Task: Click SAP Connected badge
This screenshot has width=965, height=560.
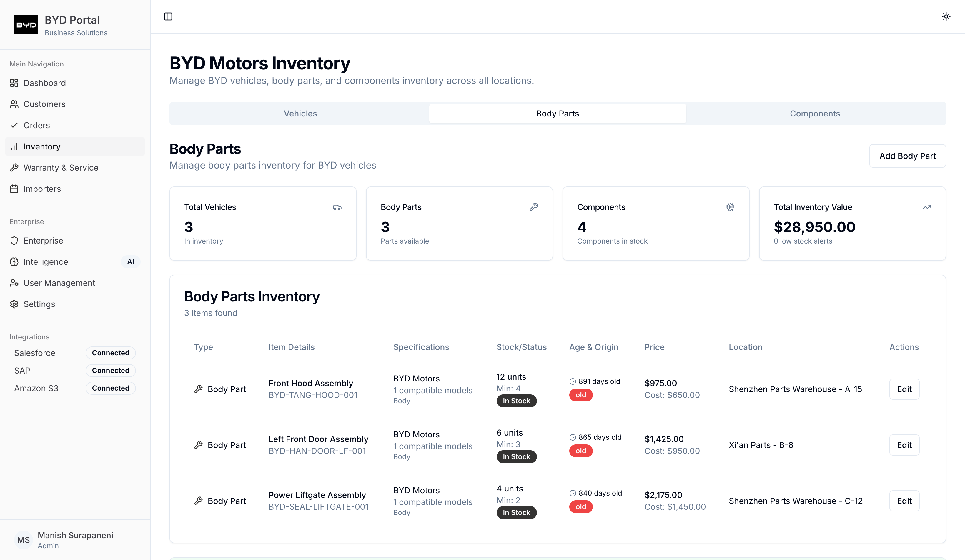Action: [111, 370]
